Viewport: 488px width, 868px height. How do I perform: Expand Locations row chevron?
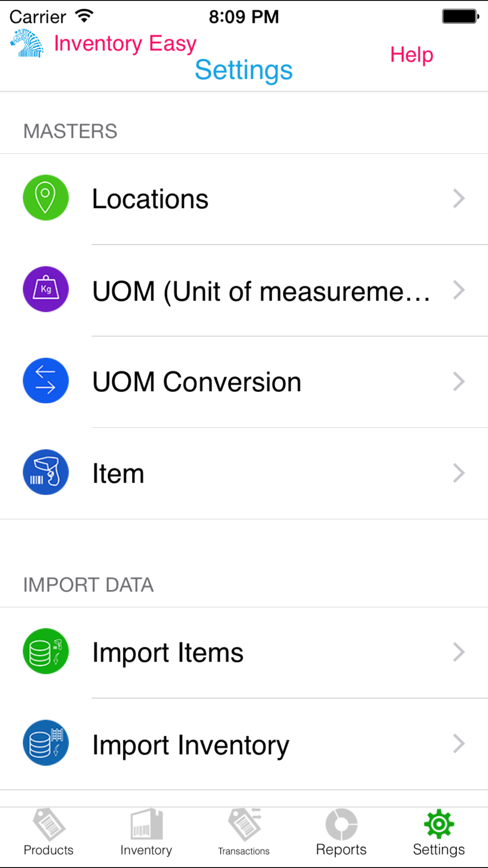458,198
